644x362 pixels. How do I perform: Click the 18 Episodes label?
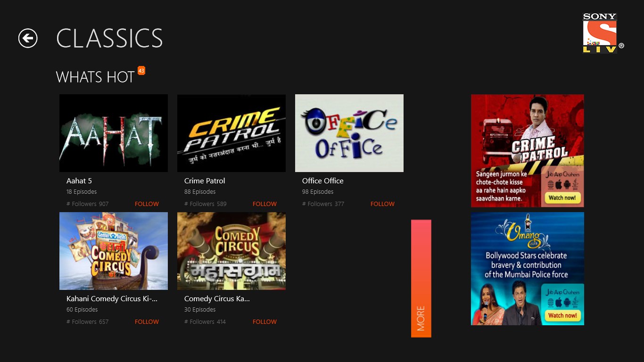tap(82, 192)
